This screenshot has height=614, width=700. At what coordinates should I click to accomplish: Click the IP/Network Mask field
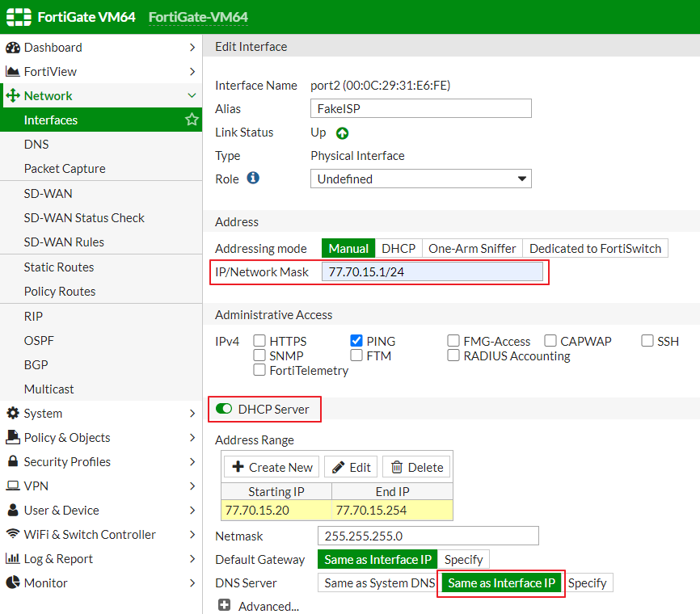(432, 271)
